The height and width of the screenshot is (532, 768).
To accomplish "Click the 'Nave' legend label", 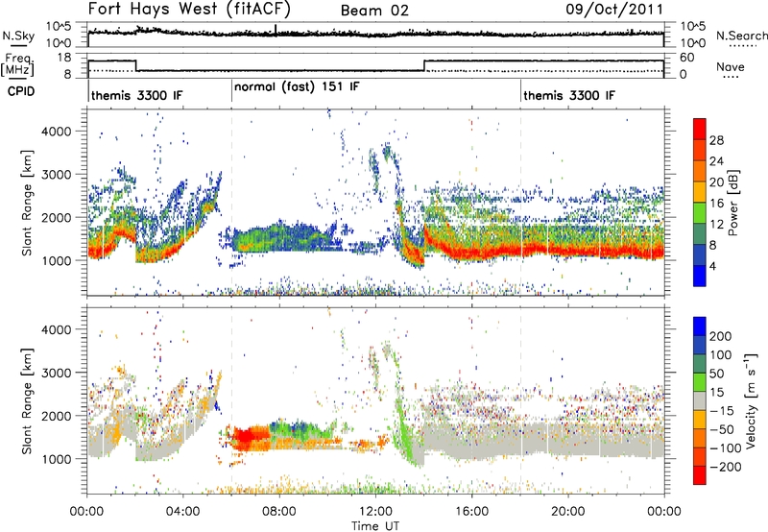I will 731,66.
